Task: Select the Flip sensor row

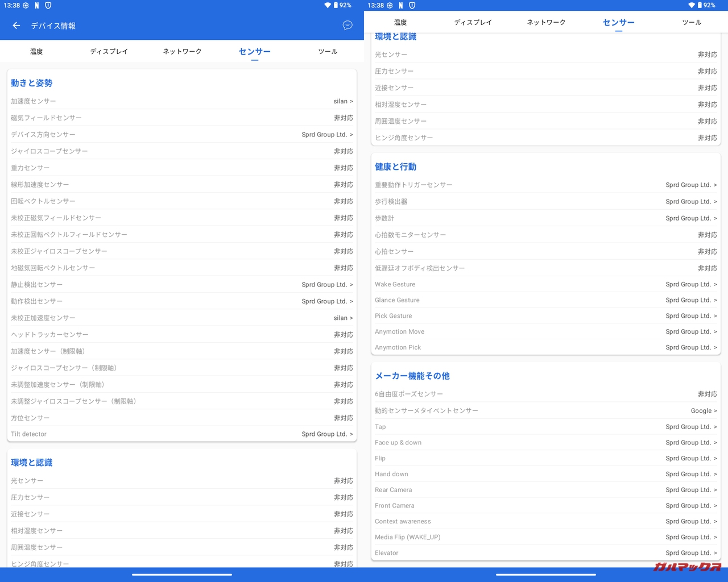Action: click(x=546, y=458)
